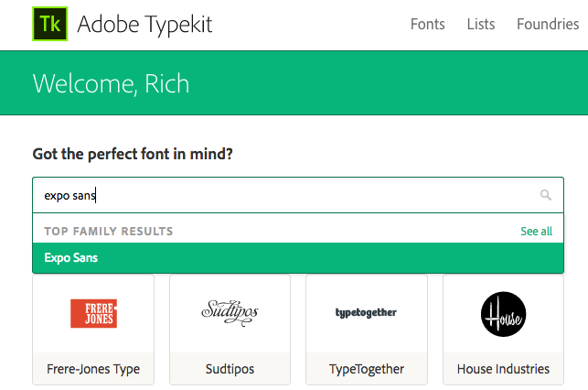588x390 pixels.
Task: Click into the font search field
Action: [274, 195]
